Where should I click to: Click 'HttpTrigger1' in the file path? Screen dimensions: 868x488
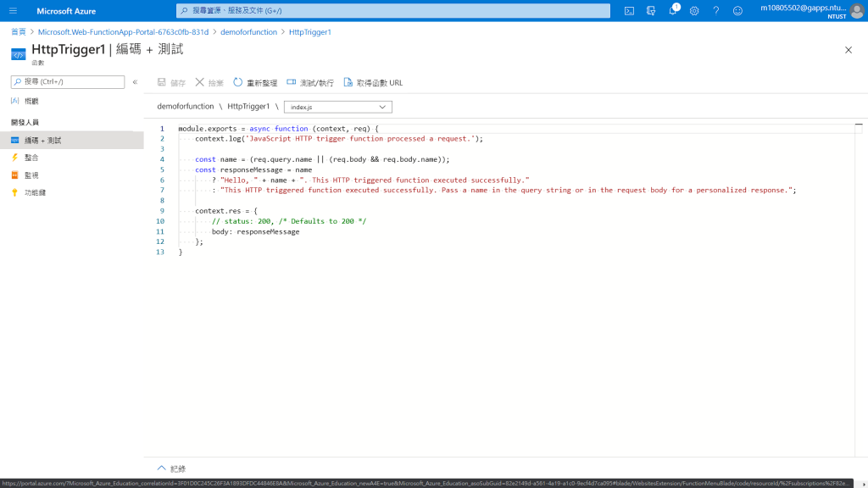coord(248,106)
